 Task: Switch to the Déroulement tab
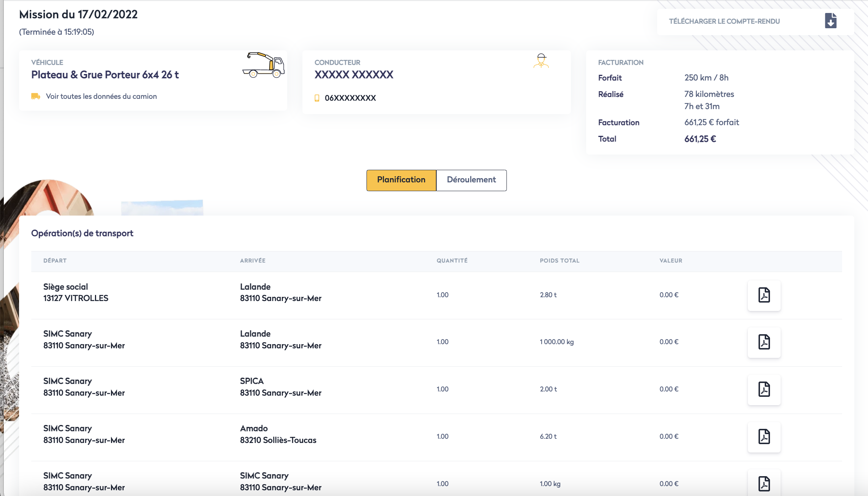(471, 180)
